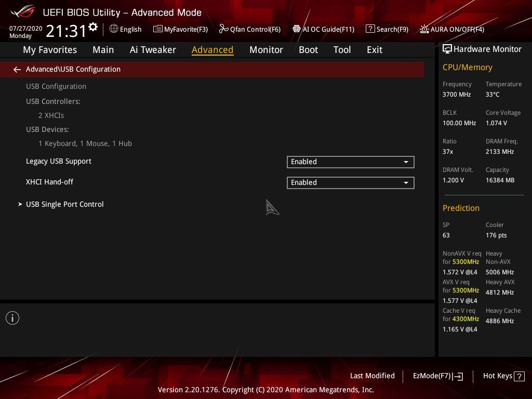Click the 3700 MHz frequency value
The image size is (532, 399).
click(x=456, y=95)
